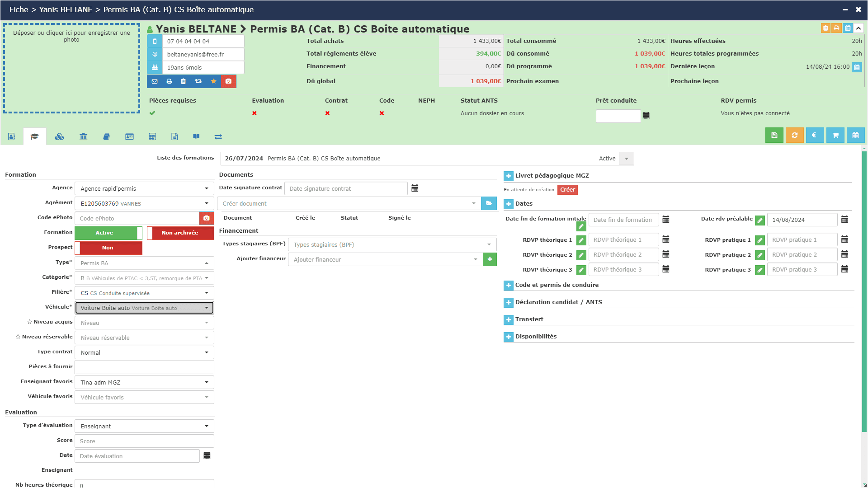Click the pencil edit icon for Date rdv préalable
868x488 pixels.
[760, 221]
